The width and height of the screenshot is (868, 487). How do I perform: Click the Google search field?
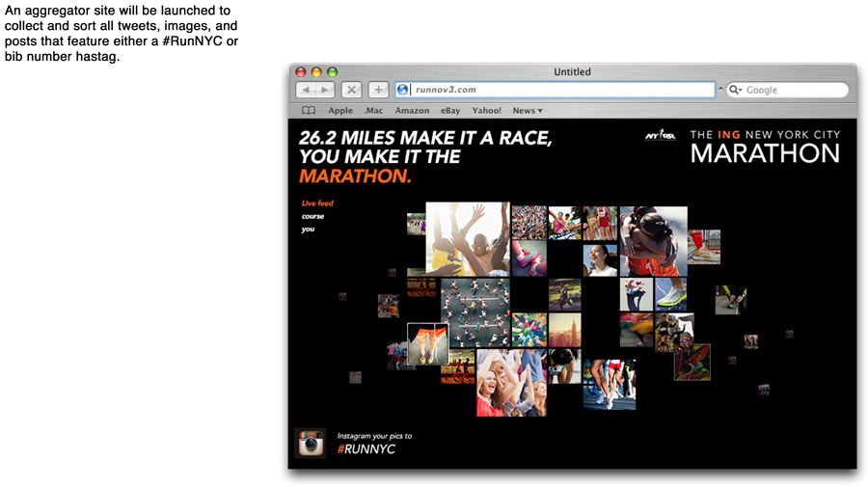pos(787,90)
